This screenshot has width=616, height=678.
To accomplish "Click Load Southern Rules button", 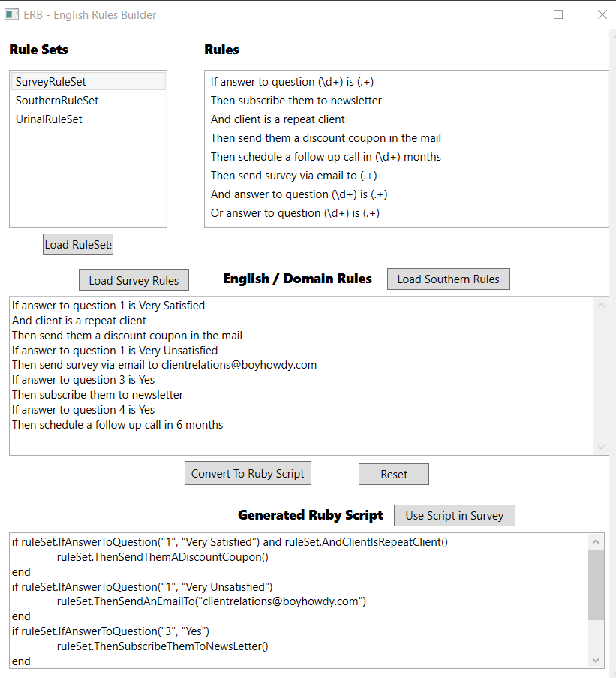I will (448, 279).
